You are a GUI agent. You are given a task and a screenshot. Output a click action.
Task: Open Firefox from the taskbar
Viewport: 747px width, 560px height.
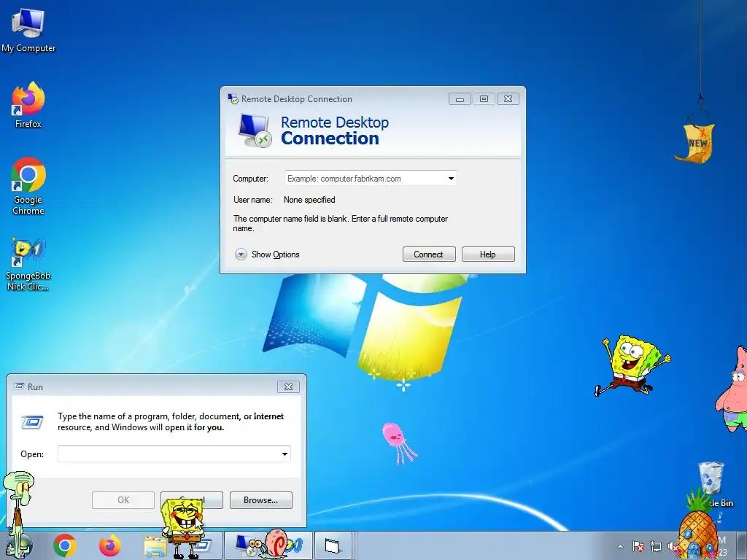pyautogui.click(x=109, y=545)
